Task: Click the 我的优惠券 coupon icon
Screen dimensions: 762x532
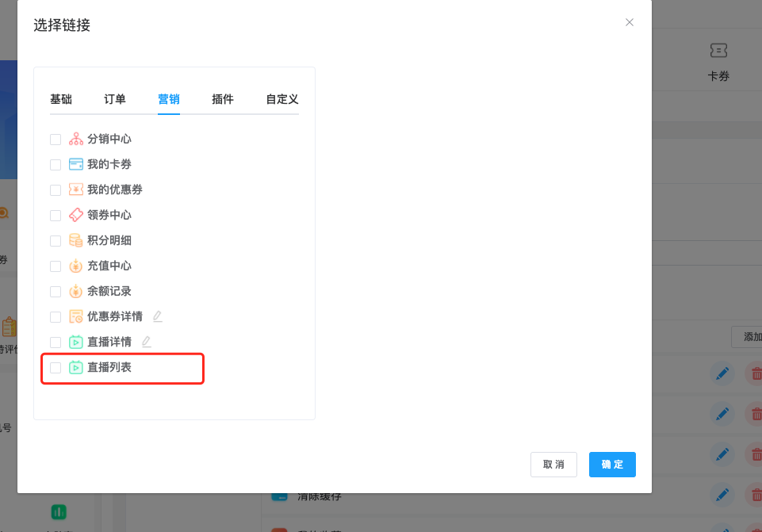Action: [x=76, y=189]
